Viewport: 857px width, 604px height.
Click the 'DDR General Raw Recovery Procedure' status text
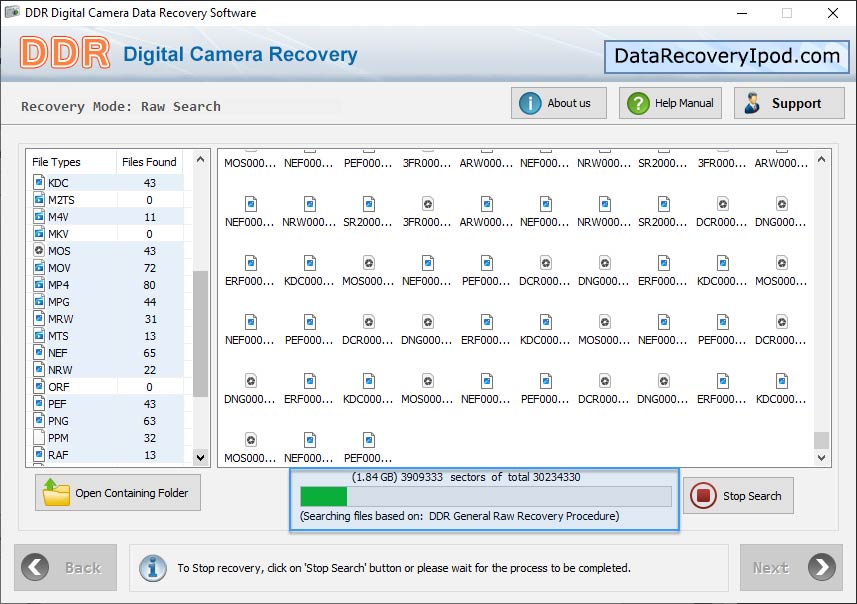click(524, 516)
